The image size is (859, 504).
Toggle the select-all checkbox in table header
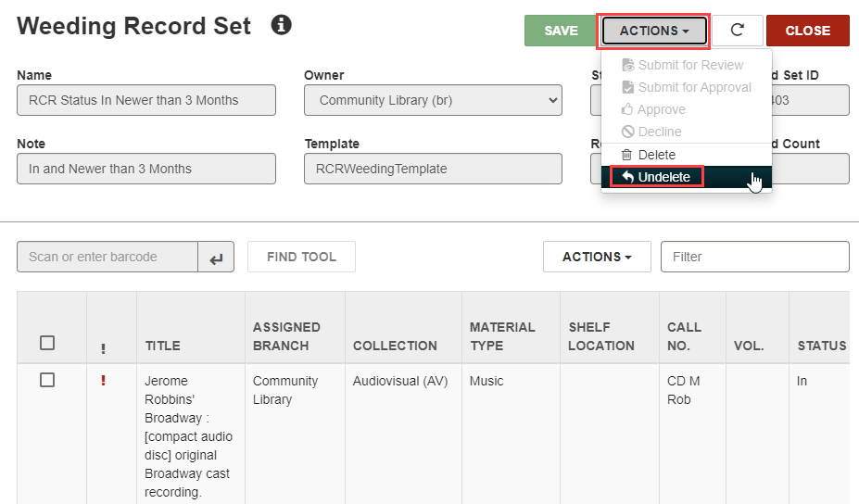47,343
